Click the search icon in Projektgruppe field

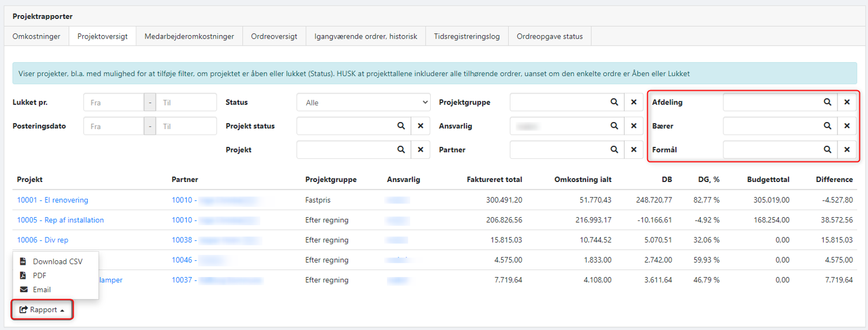coord(614,102)
